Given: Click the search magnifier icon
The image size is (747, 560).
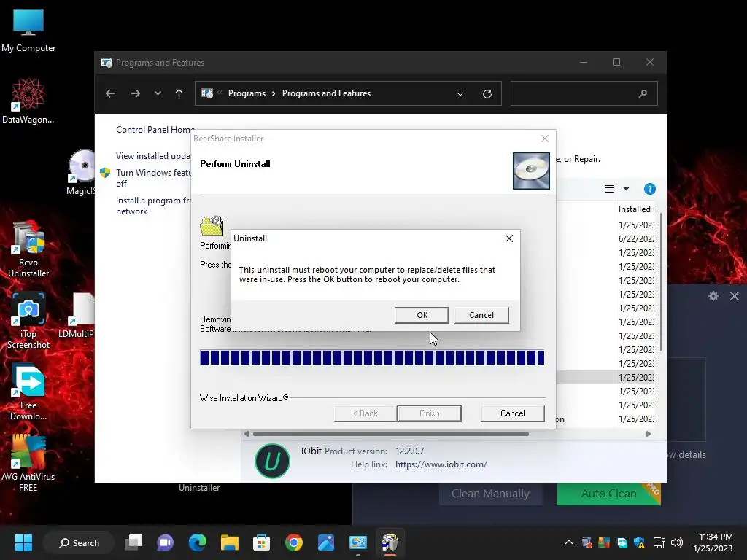Looking at the screenshot, I should [643, 93].
